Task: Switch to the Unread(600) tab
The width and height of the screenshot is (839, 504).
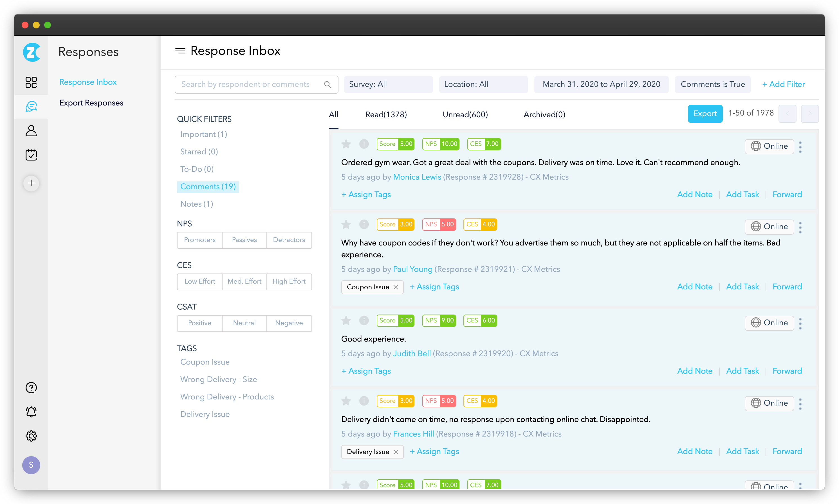Action: coord(465,115)
